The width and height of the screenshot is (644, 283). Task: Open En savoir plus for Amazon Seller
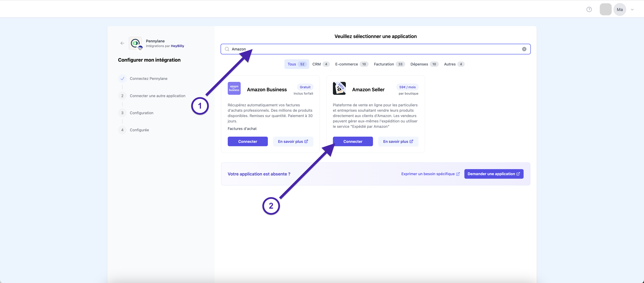(398, 141)
